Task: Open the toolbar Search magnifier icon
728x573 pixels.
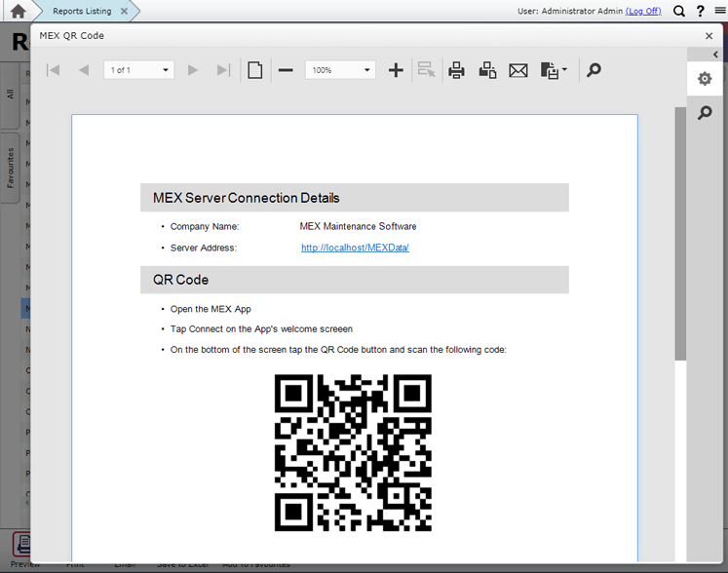Action: coord(594,70)
